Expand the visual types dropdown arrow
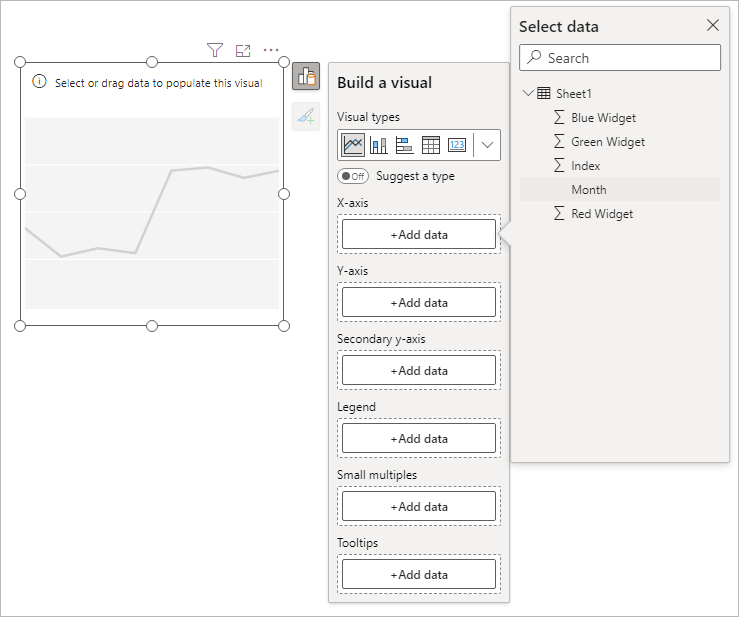This screenshot has height=617, width=739. pyautogui.click(x=487, y=145)
